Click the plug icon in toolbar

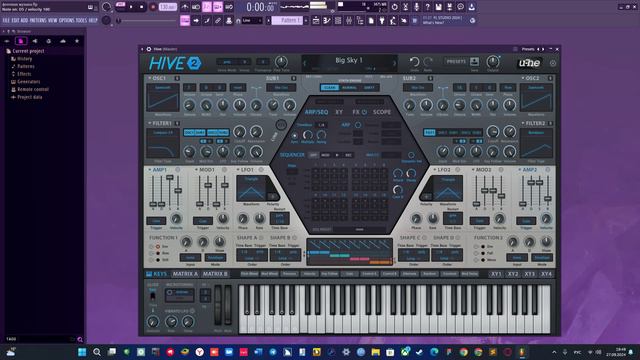coord(382,20)
